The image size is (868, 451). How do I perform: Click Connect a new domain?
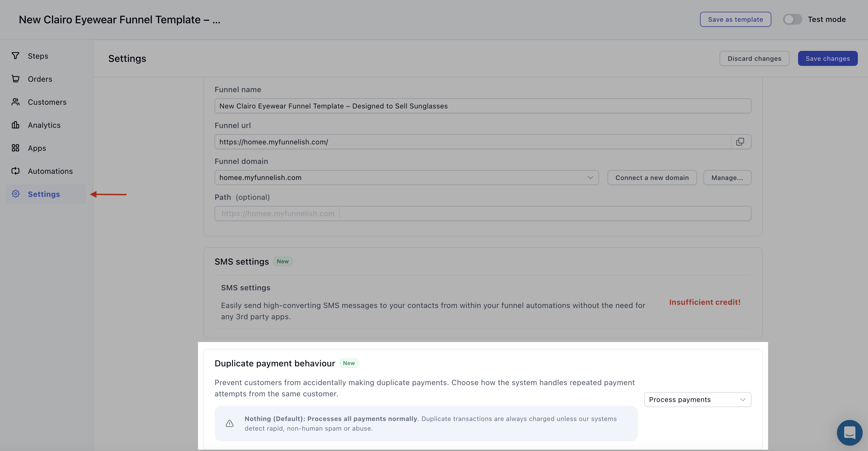pos(652,178)
